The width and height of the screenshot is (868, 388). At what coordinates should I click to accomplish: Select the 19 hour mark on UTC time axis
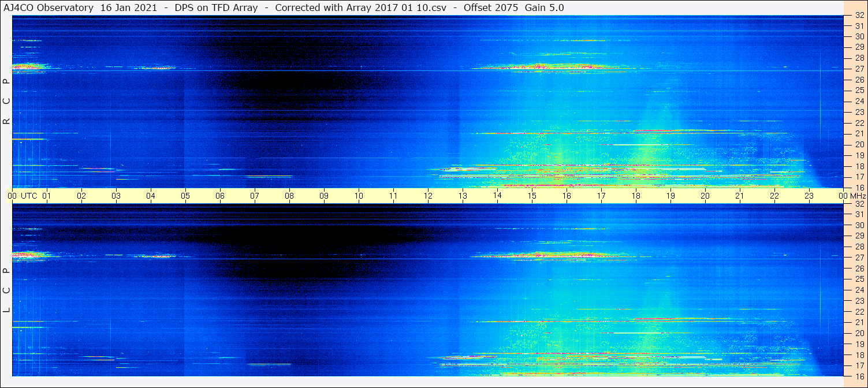pyautogui.click(x=670, y=196)
